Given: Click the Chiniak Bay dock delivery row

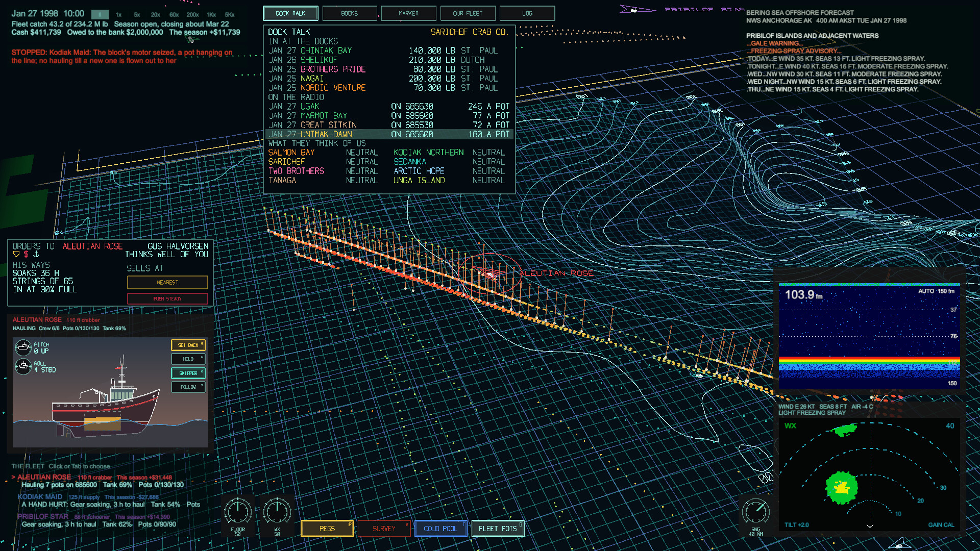Looking at the screenshot, I should click(x=389, y=51).
